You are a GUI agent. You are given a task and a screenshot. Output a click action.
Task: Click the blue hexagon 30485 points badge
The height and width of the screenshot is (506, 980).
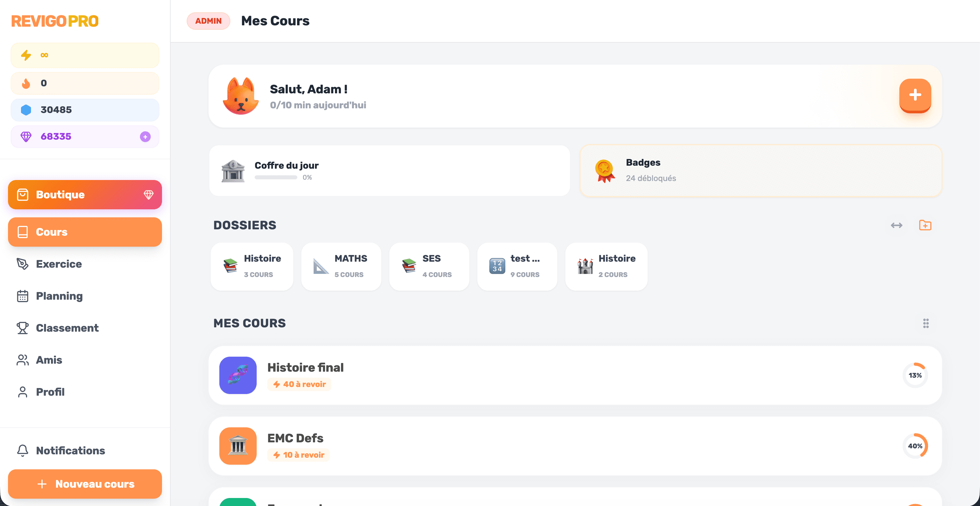tap(85, 110)
